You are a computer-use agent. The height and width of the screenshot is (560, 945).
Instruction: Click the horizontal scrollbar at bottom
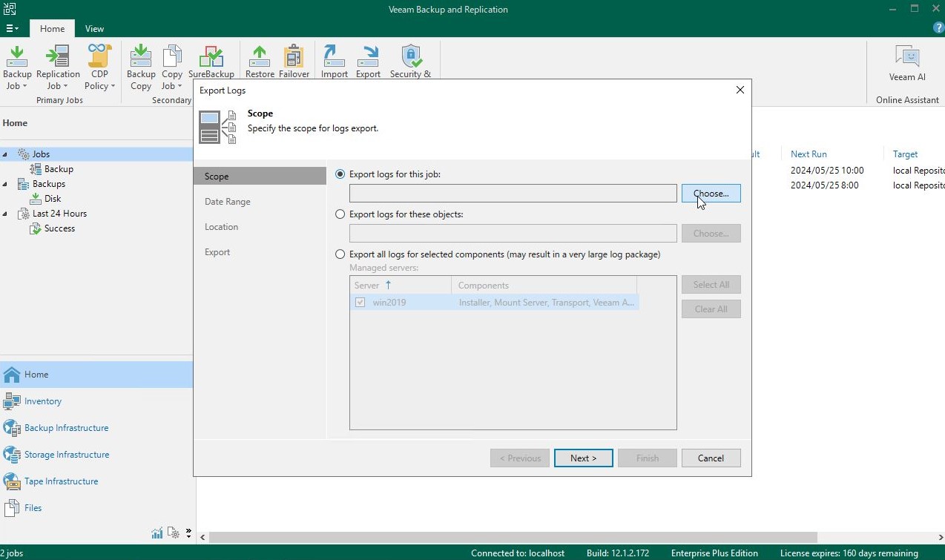[512, 537]
